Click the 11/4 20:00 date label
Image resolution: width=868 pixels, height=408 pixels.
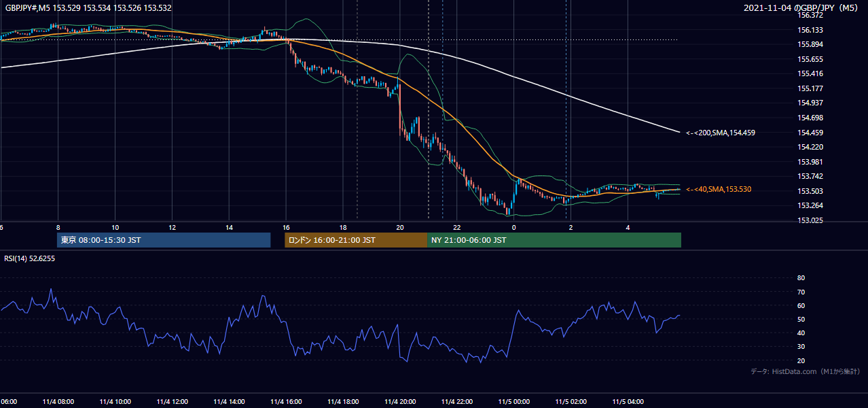click(x=400, y=402)
